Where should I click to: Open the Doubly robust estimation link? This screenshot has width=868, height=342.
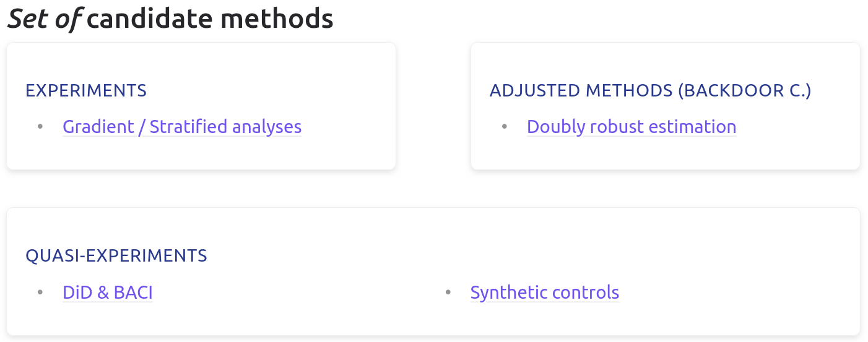(x=631, y=127)
